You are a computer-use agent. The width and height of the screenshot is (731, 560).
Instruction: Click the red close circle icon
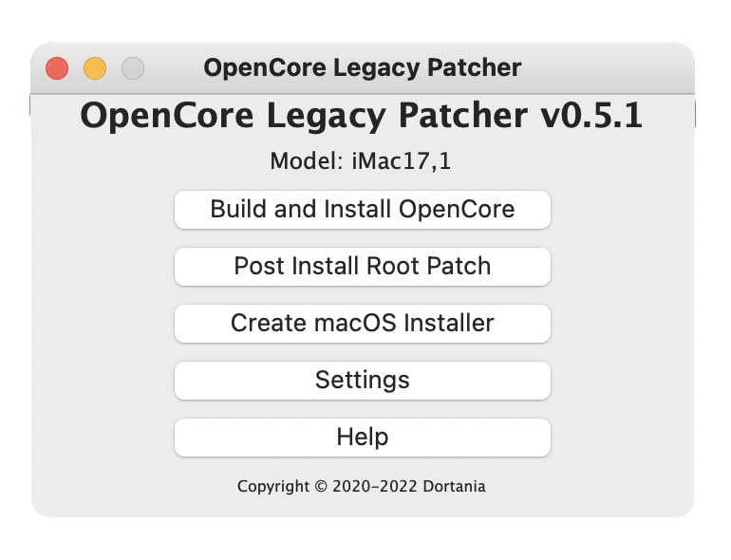pos(57,68)
